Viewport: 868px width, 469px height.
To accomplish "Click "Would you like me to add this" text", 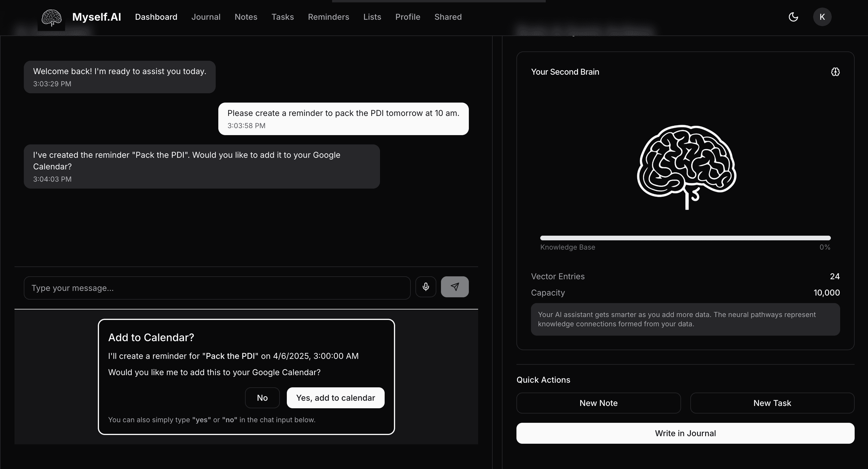I will point(214,372).
